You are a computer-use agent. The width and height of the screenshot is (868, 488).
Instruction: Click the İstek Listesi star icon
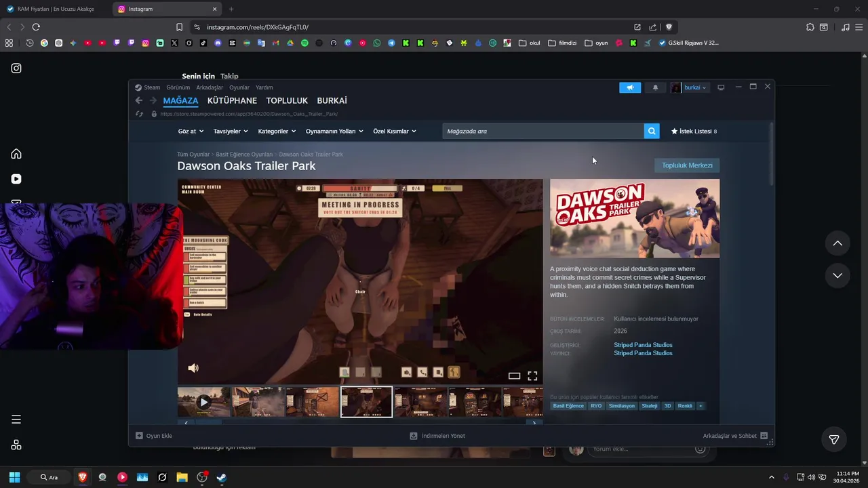click(x=674, y=131)
